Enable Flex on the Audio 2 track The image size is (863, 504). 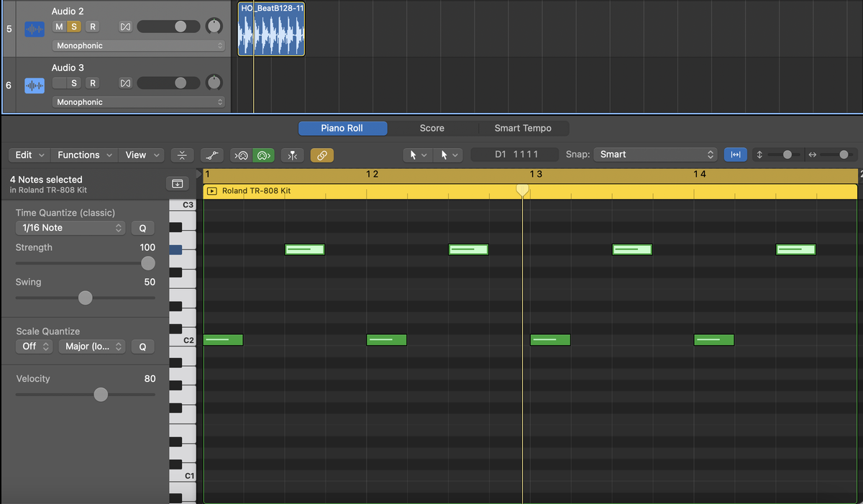[x=125, y=27]
